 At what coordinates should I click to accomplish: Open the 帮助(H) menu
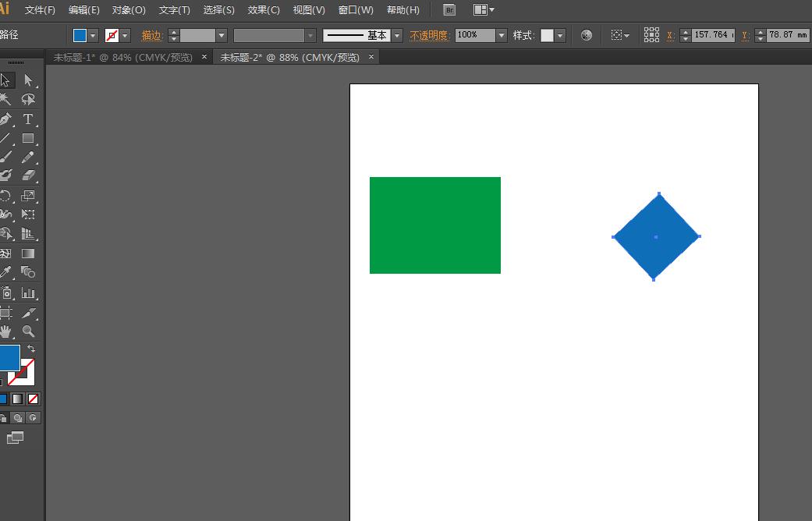[x=403, y=10]
